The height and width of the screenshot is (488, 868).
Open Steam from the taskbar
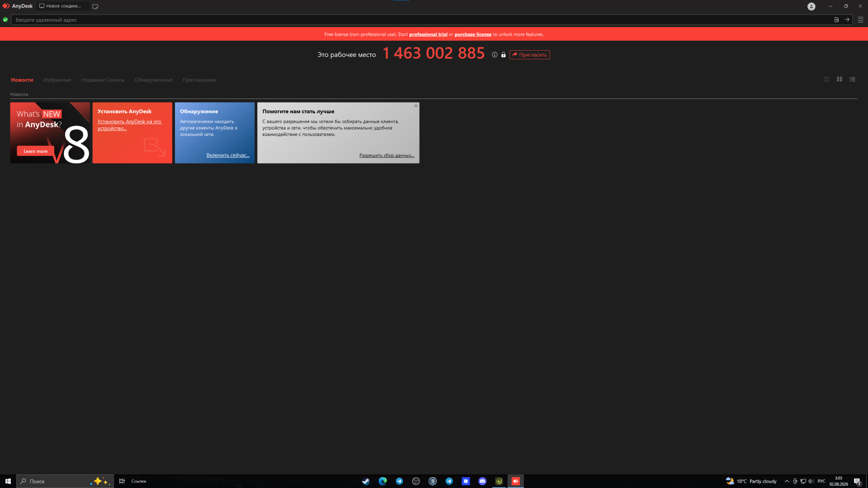[x=366, y=481]
